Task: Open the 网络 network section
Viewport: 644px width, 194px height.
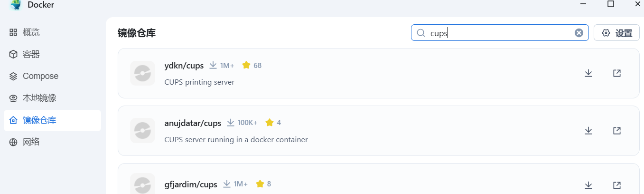Action: point(52,142)
